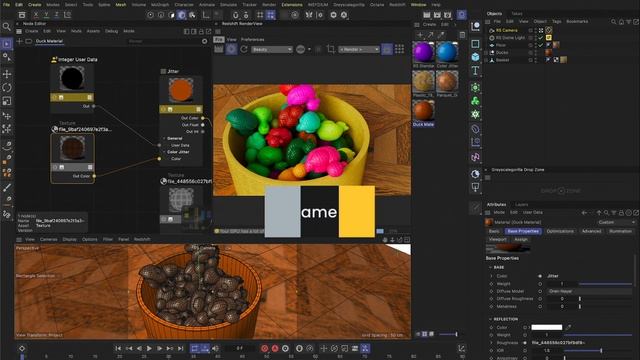Select the Rotate tool in left toolbar
Viewport: 640px width, 360px height.
[x=7, y=87]
